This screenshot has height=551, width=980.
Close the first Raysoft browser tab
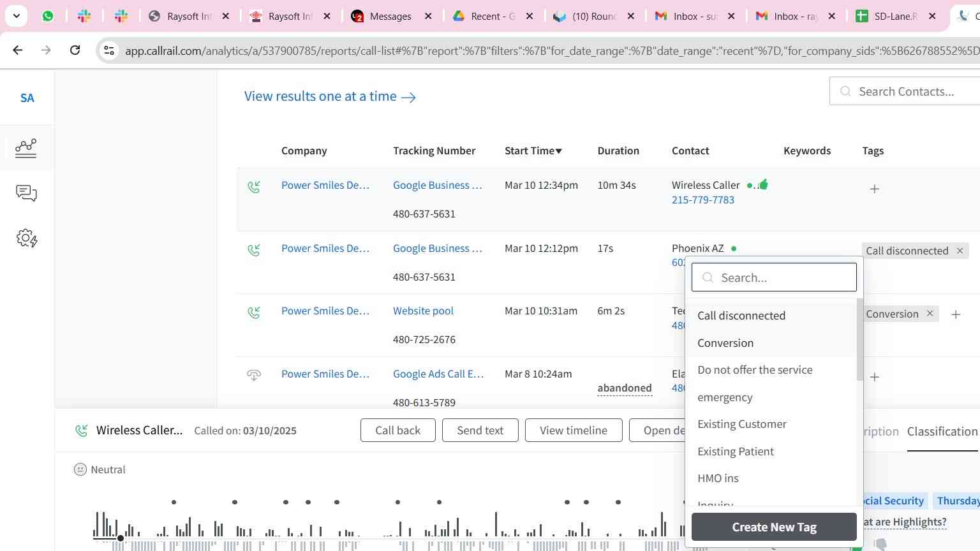click(x=226, y=16)
